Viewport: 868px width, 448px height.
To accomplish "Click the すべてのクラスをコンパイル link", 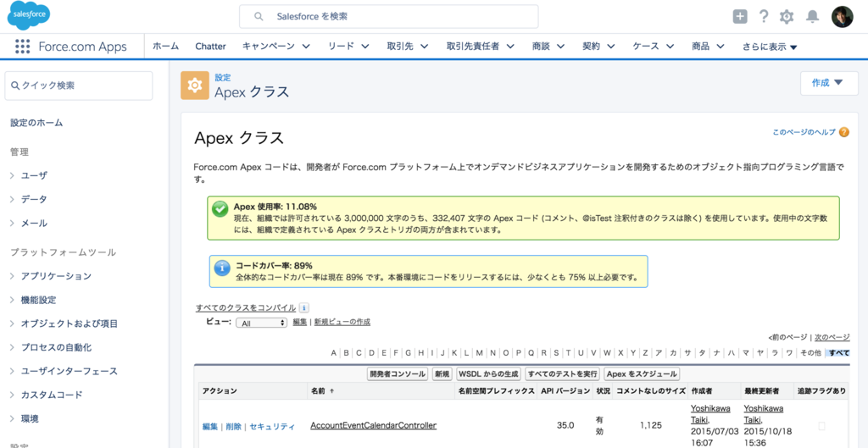I will (x=246, y=308).
